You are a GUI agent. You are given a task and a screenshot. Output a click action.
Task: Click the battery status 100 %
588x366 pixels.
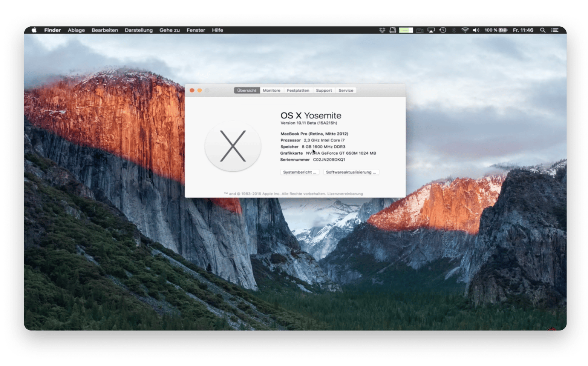496,30
